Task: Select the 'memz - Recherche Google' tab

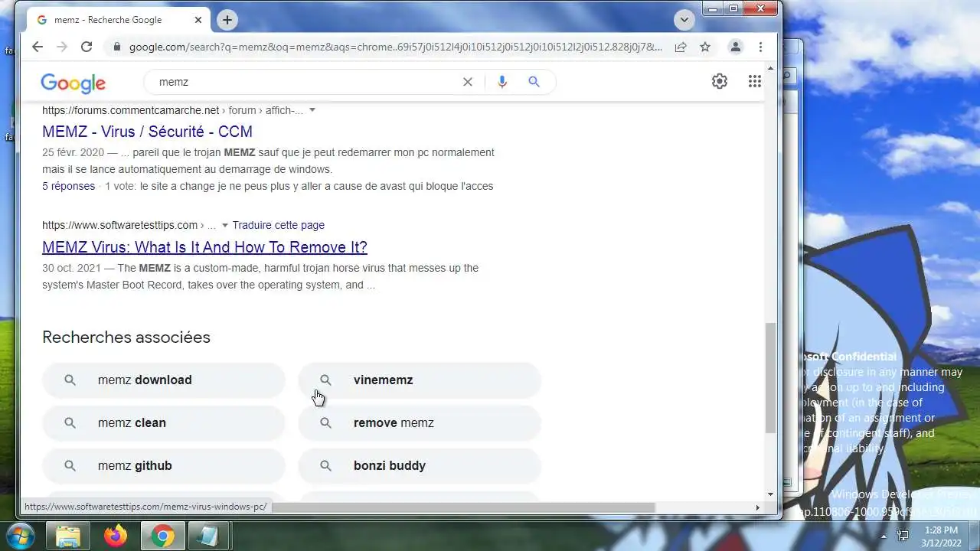Action: pyautogui.click(x=119, y=20)
